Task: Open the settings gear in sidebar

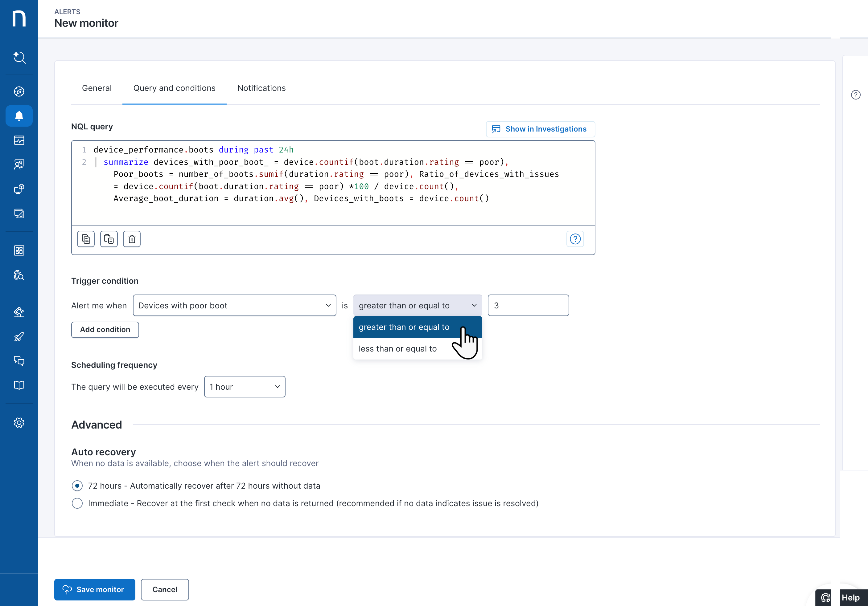Action: 19,422
